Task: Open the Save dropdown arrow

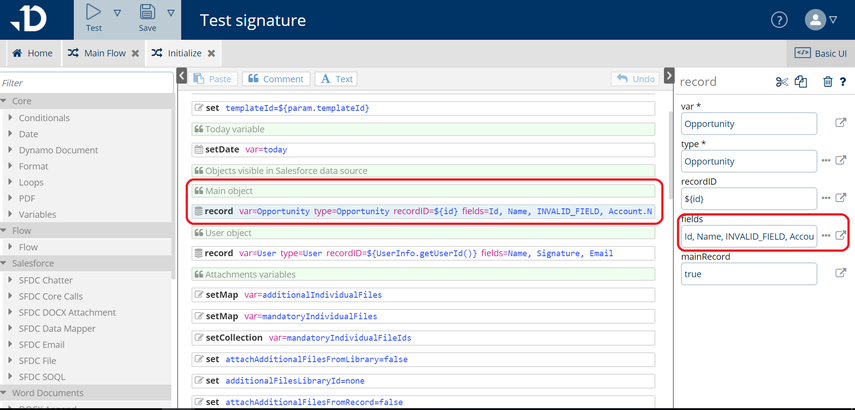Action: [x=171, y=14]
